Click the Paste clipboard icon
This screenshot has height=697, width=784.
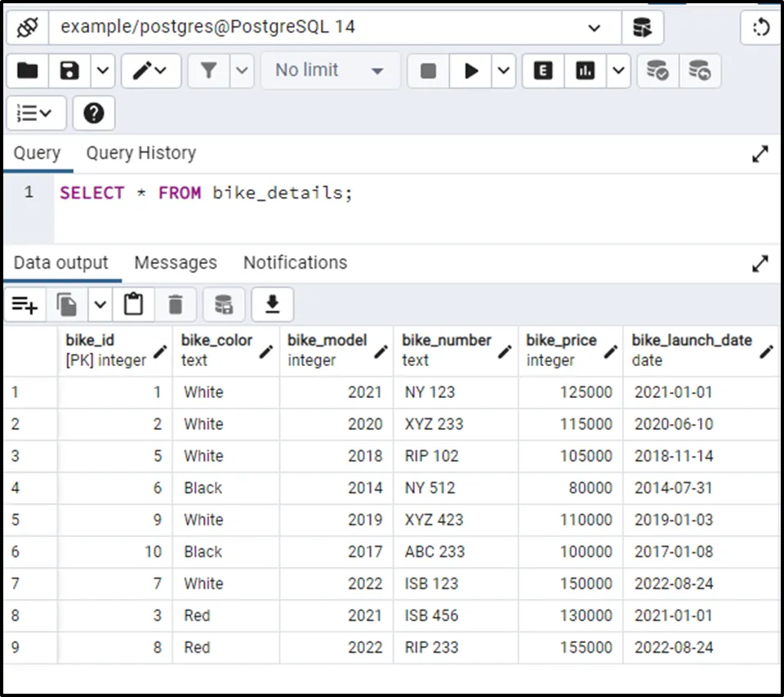click(x=133, y=305)
